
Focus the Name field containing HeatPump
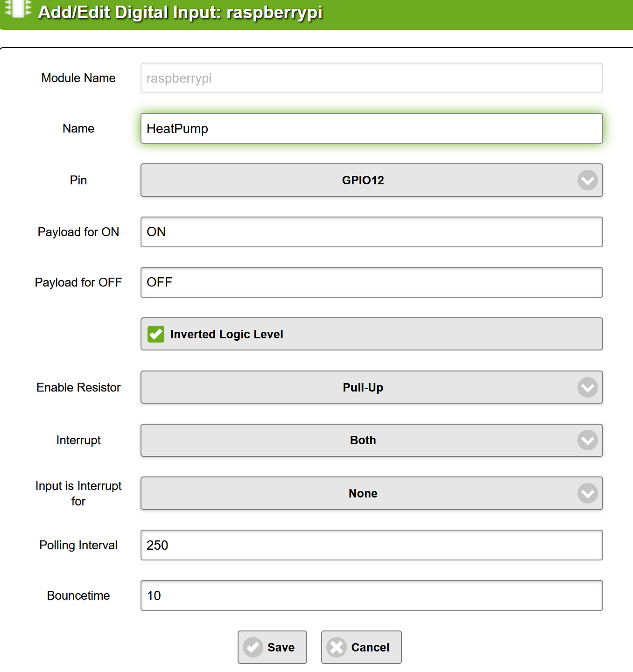point(372,128)
